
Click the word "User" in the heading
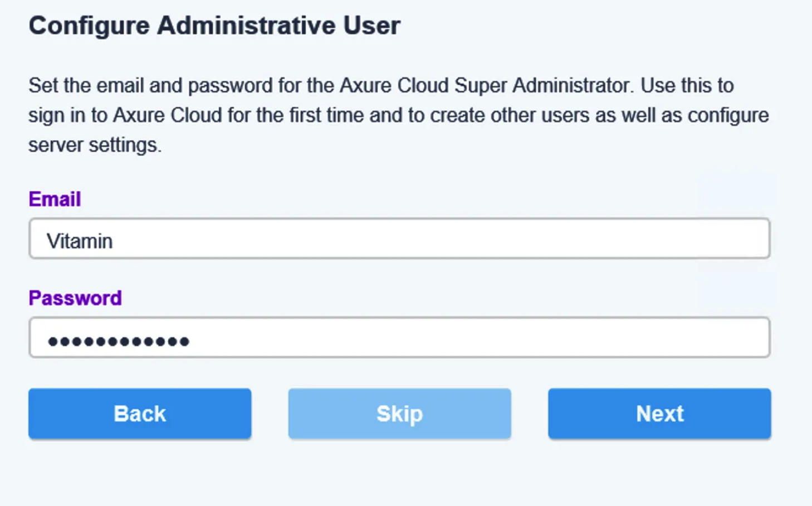point(371,26)
